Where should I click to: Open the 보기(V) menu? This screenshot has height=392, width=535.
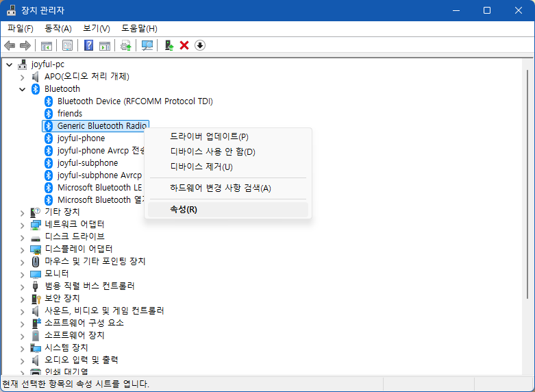click(97, 29)
